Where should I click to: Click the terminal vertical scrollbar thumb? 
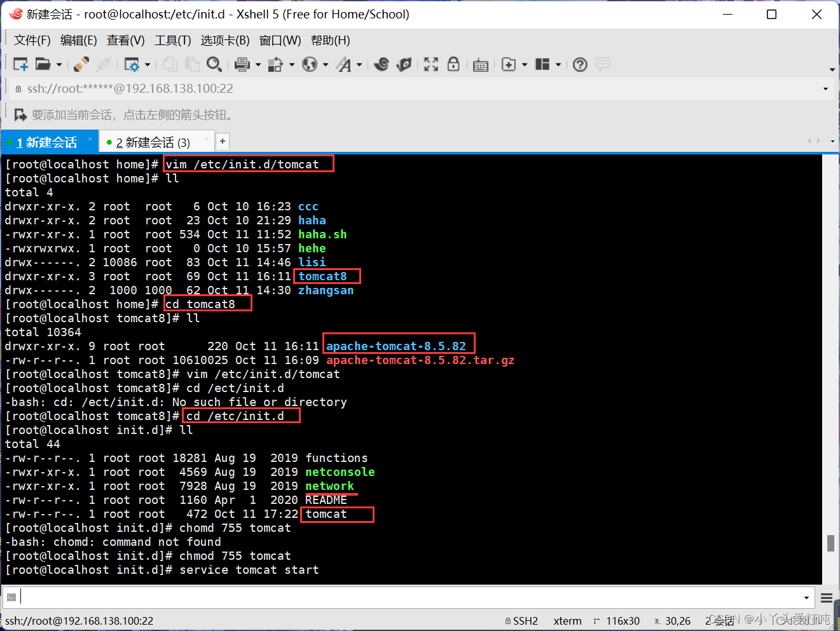(x=830, y=543)
